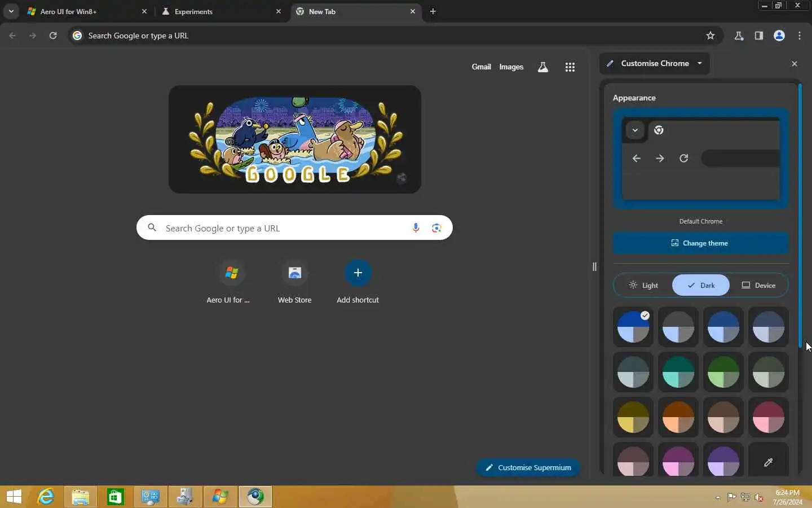Click the Windows Start button
The image size is (812, 508).
[14, 497]
